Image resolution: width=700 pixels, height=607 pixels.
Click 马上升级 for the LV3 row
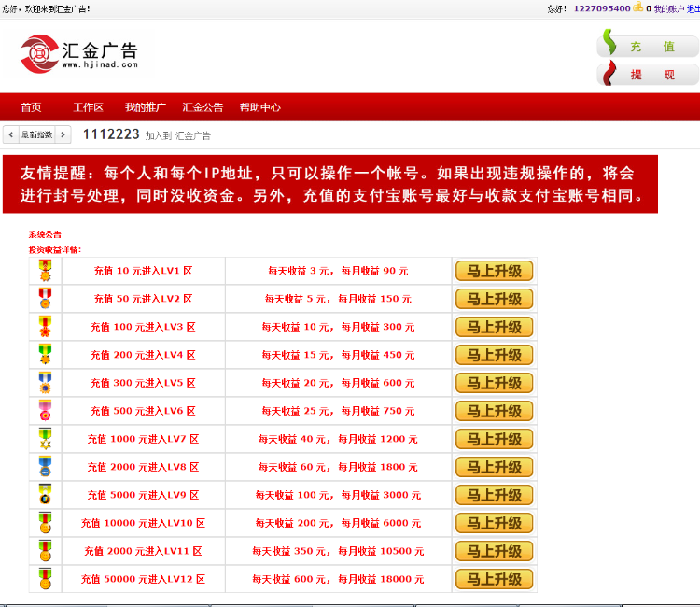(x=494, y=327)
